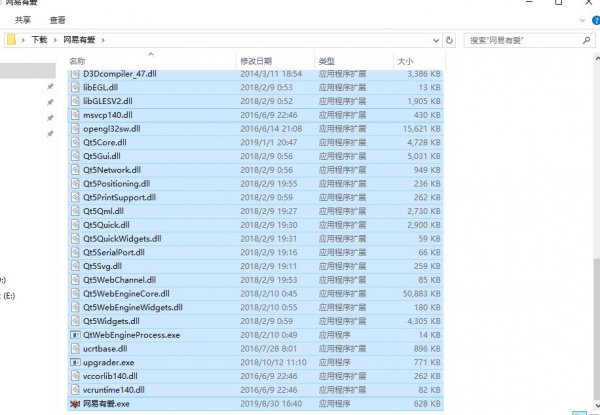Viewport: 600px width, 415px height.
Task: Click the 50,883 KB size value
Action: click(x=421, y=294)
